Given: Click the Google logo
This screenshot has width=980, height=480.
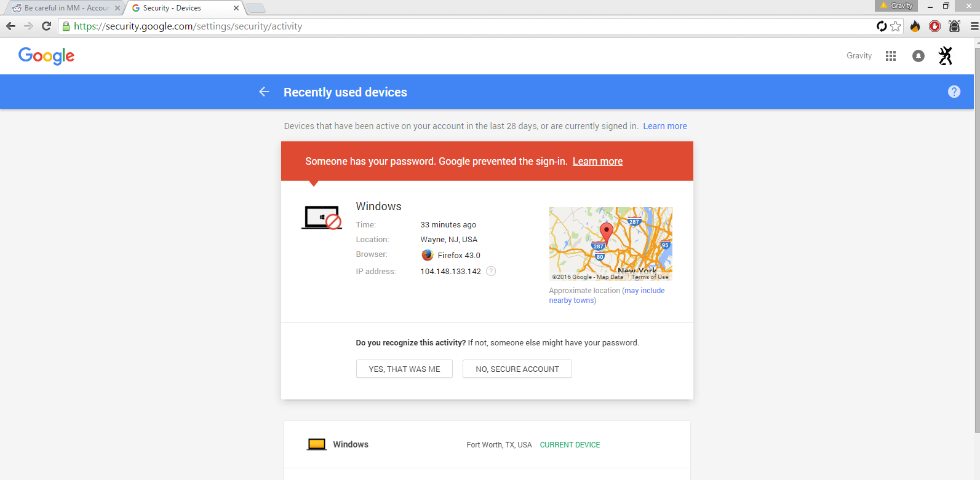Looking at the screenshot, I should (x=46, y=56).
